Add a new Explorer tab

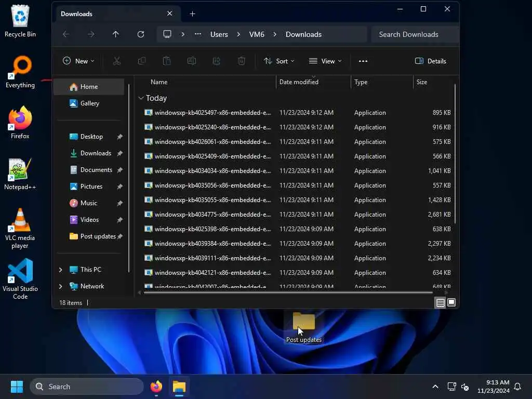tap(192, 14)
